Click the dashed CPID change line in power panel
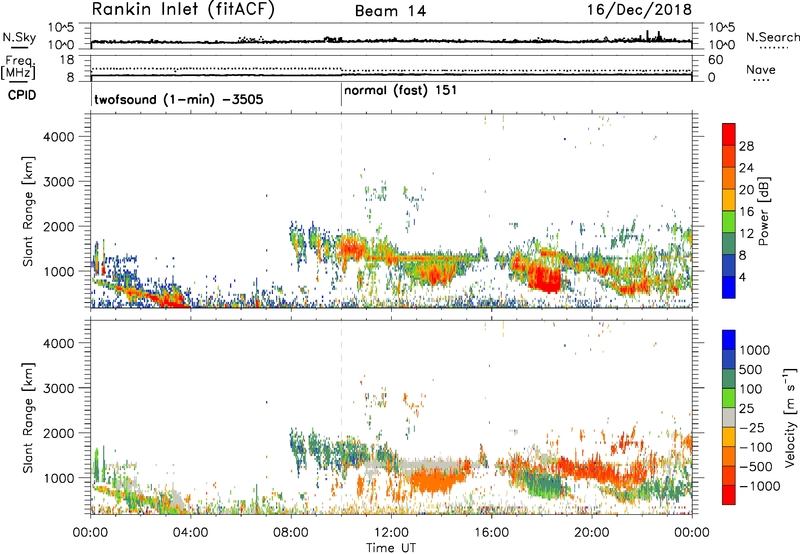The height and width of the screenshot is (554, 800). click(x=341, y=211)
